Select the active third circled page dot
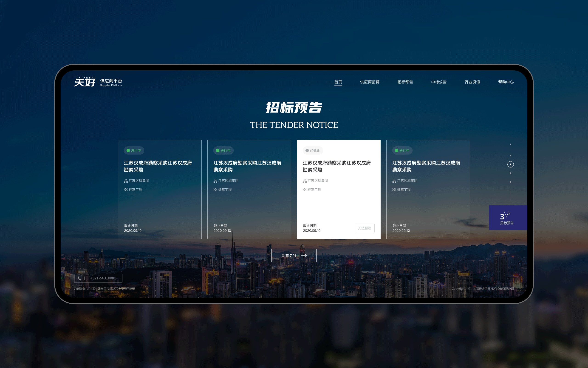Screen dimensions: 588x368 pos(511,164)
